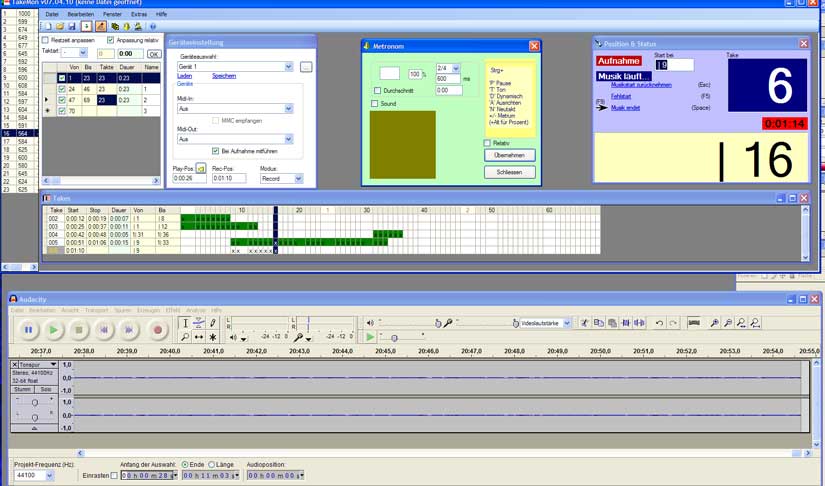825x486 pixels.
Task: Enable the Restzeit anpassen checkbox
Action: pos(45,40)
